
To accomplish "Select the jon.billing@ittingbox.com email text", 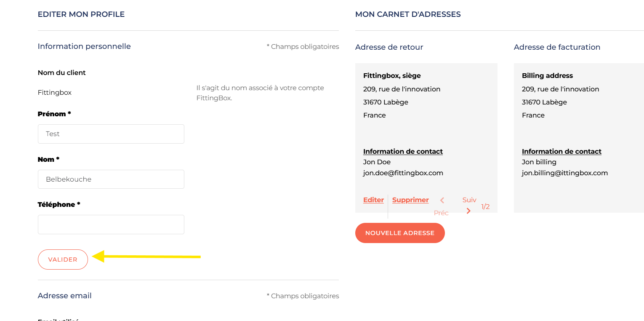I will pyautogui.click(x=564, y=173).
